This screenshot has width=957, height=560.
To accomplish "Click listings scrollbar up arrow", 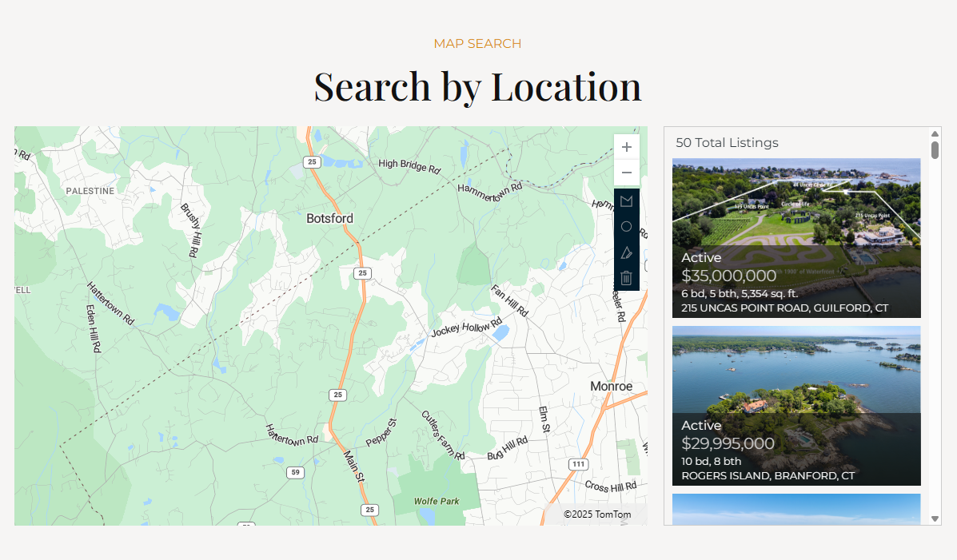I will [935, 133].
